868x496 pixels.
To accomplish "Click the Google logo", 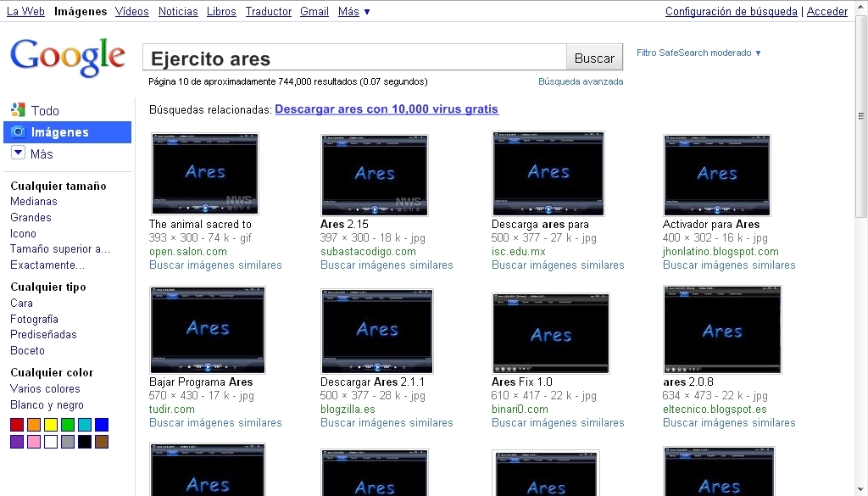I will tap(67, 58).
